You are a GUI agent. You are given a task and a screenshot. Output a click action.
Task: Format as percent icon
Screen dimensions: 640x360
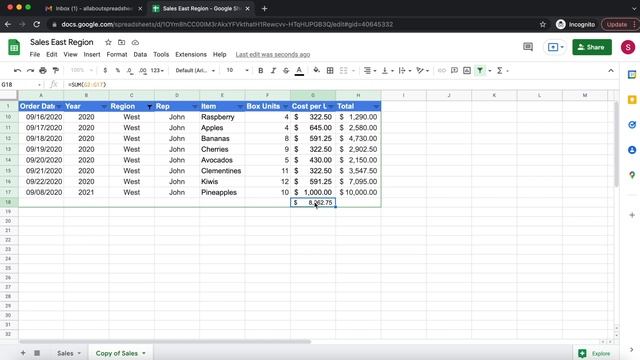[118, 71]
